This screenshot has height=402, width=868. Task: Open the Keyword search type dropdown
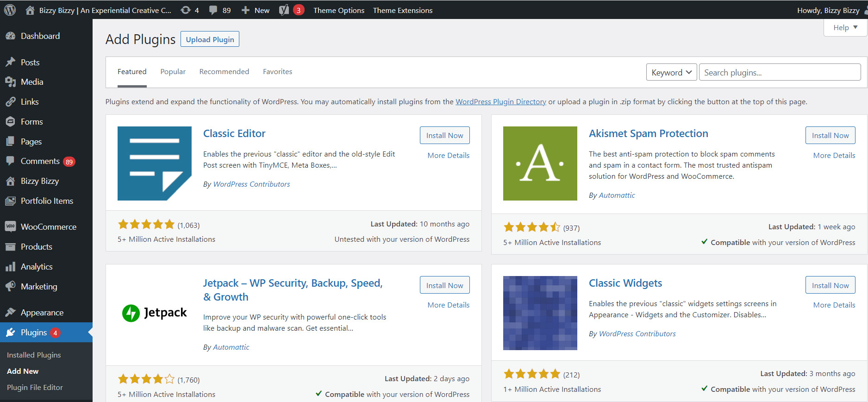point(671,72)
